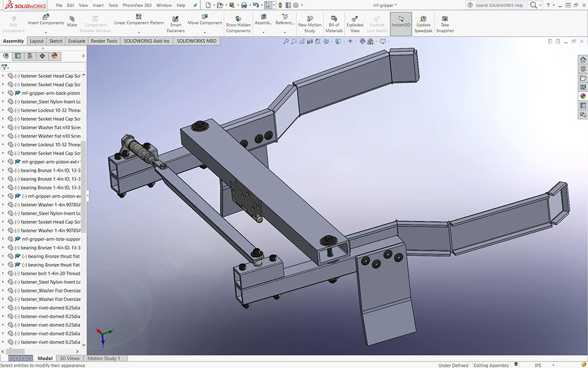Click the New Motion Study icon
This screenshot has height=368, width=588.
tap(310, 18)
